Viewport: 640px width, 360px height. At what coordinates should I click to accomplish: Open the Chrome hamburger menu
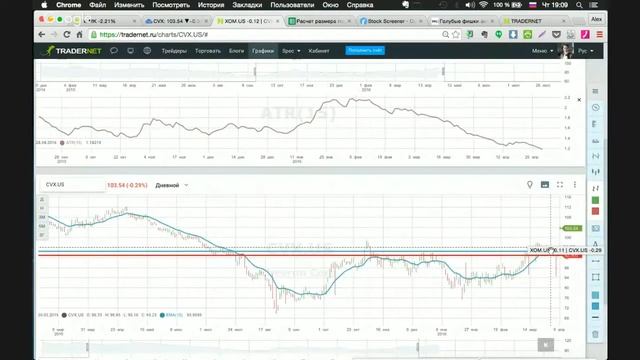[600, 35]
